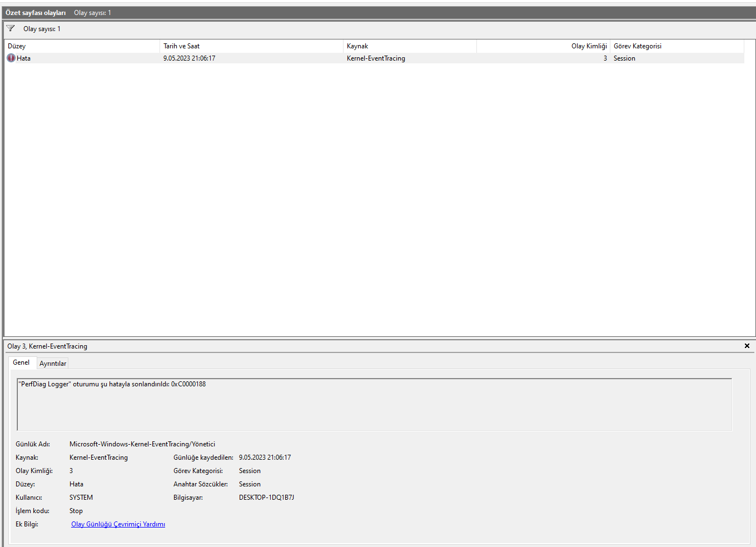The image size is (756, 547).
Task: Click the computer name DESKTOP-1DQ1B7J
Action: tap(266, 498)
